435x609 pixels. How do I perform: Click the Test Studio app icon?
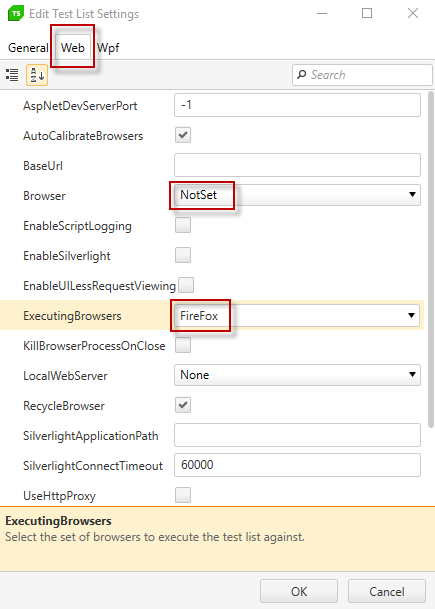pyautogui.click(x=16, y=14)
